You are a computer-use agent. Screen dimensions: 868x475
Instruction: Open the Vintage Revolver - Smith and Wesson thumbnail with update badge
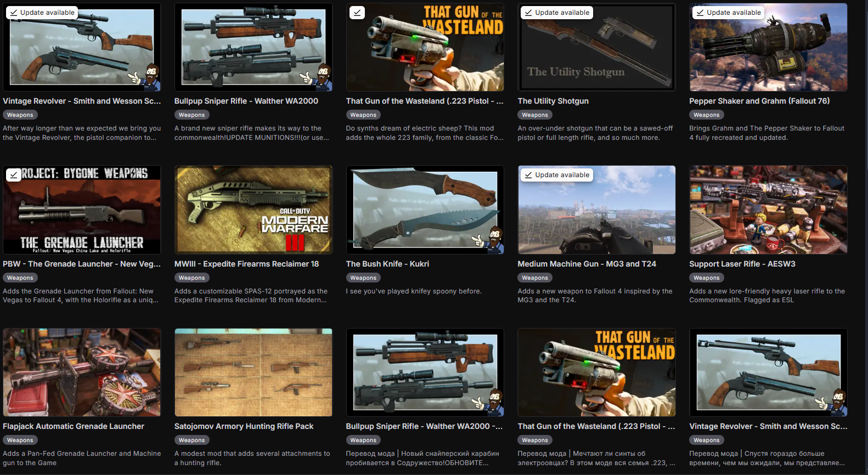tap(82, 47)
